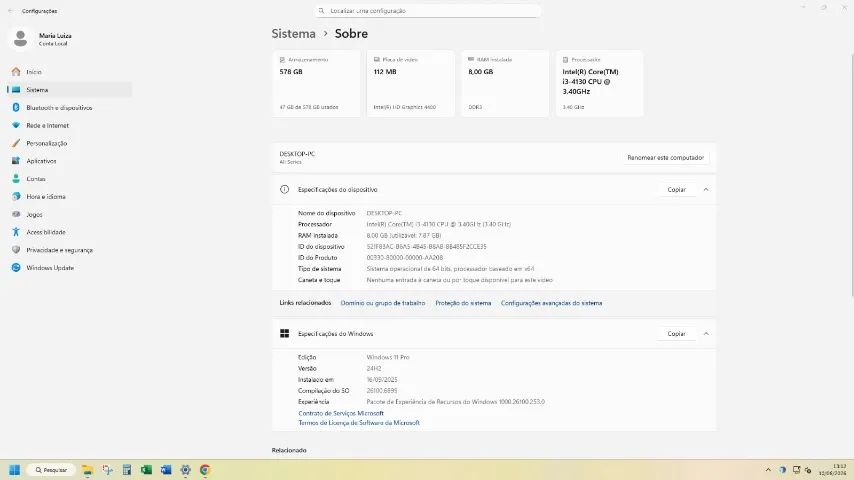Copy the Windows specifications
This screenshot has width=854, height=480.
(676, 333)
